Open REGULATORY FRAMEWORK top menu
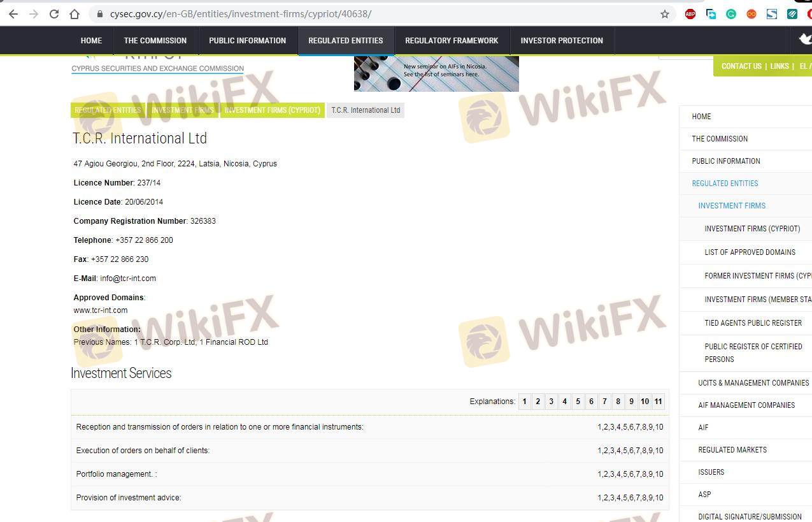This screenshot has width=812, height=522. click(x=452, y=40)
